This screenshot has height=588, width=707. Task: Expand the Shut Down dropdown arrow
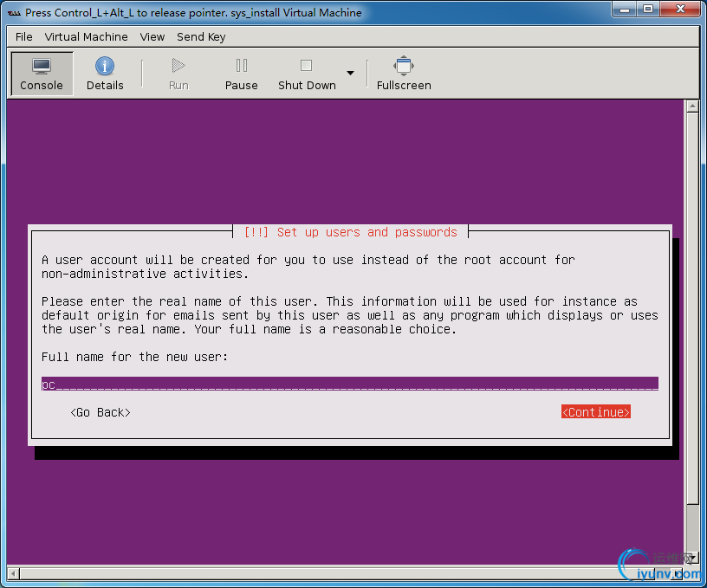350,73
